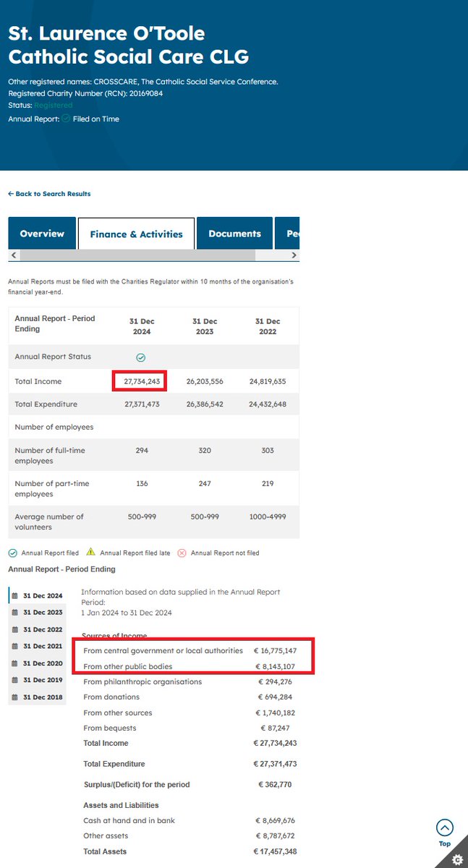This screenshot has width=468, height=868.
Task: Click the green filed-on-time status check for 2024
Action: pyautogui.click(x=141, y=357)
